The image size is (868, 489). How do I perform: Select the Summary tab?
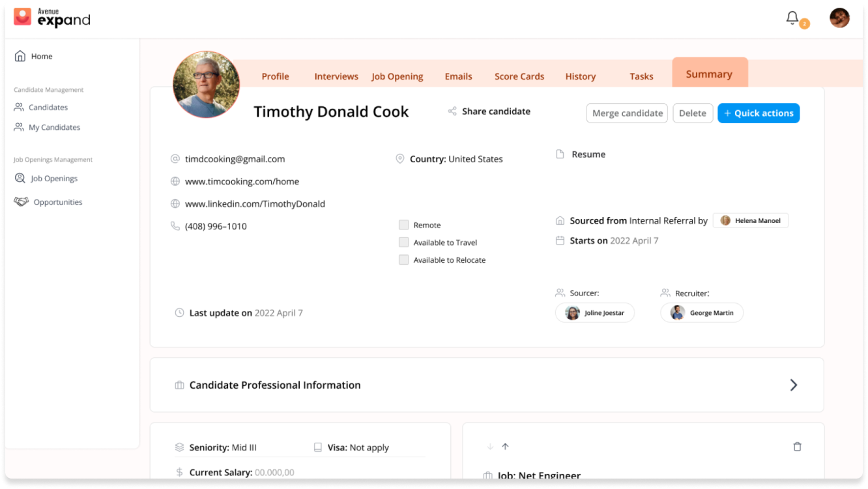tap(710, 74)
